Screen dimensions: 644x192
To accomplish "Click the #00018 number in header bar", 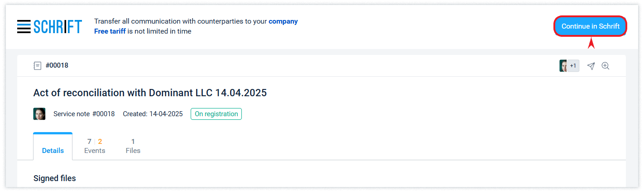I will click(57, 65).
